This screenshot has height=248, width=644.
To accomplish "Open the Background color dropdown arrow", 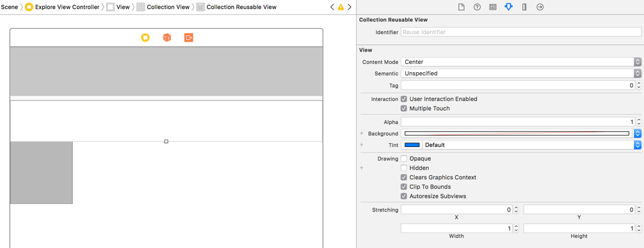I will (x=638, y=133).
